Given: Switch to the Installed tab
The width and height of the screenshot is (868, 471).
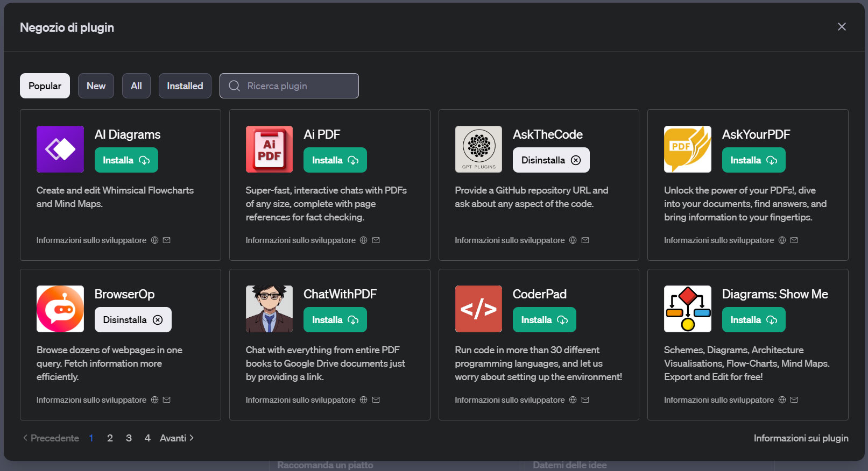Looking at the screenshot, I should tap(185, 86).
